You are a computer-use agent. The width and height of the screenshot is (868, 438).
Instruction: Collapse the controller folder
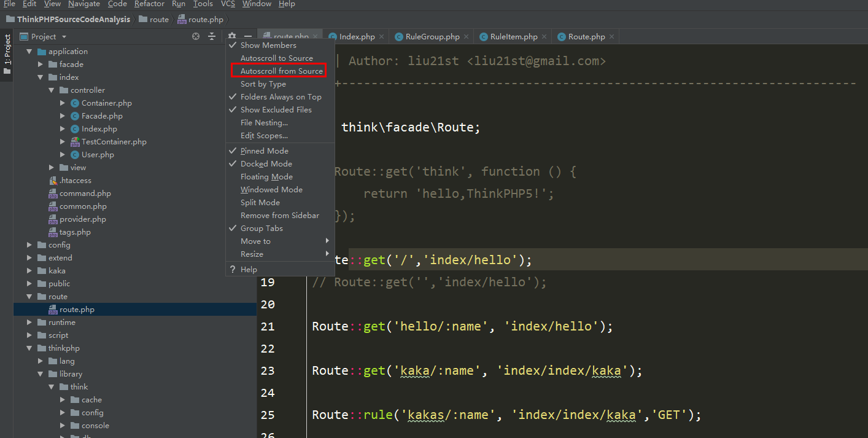(x=52, y=90)
